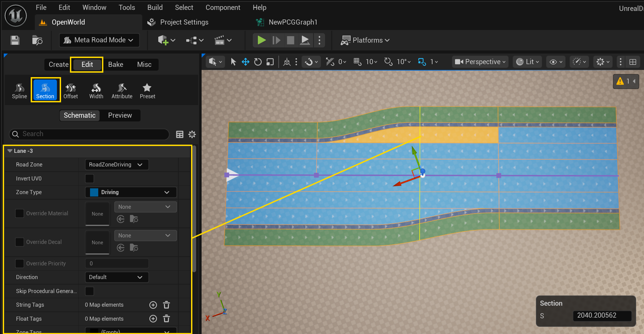Add element to String Tags map
Viewport: 644px width, 334px height.
(153, 305)
